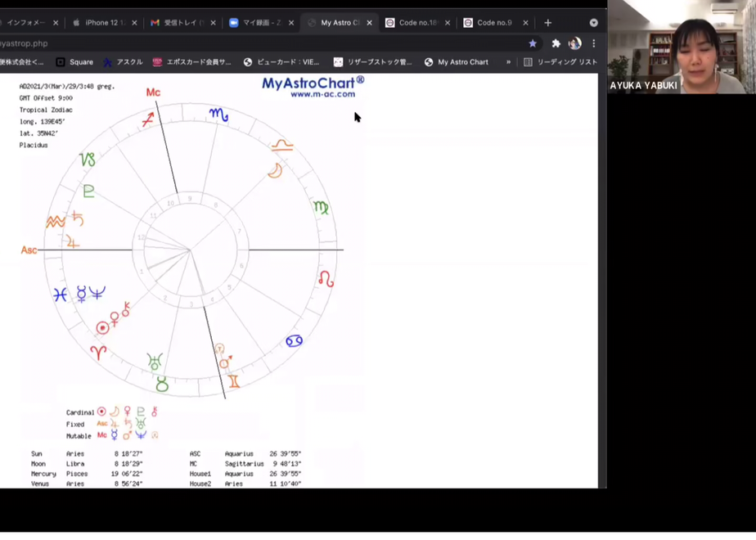This screenshot has width=756, height=540.
Task: Click the MyAstroChart logo
Action: [313, 87]
